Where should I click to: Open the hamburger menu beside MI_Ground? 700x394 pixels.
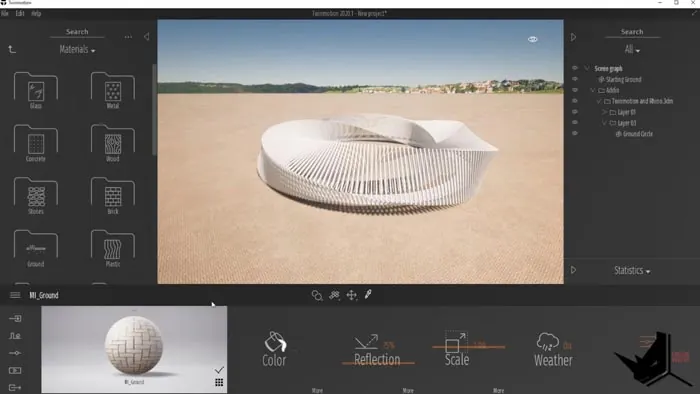point(15,295)
